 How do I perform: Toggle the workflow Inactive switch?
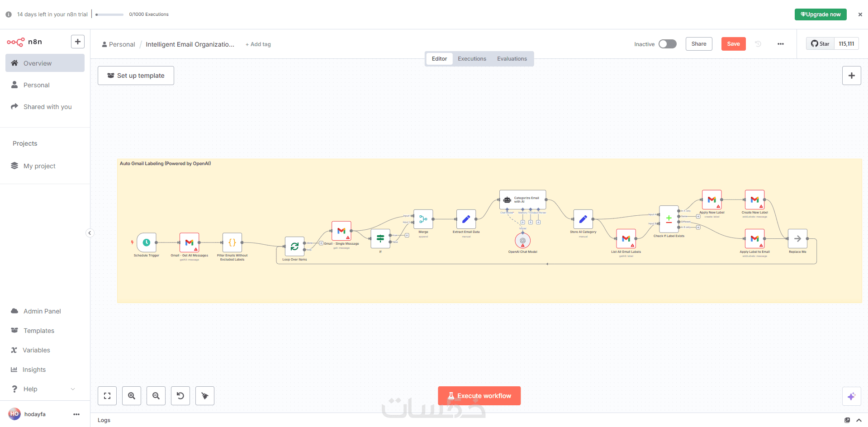[x=667, y=44]
